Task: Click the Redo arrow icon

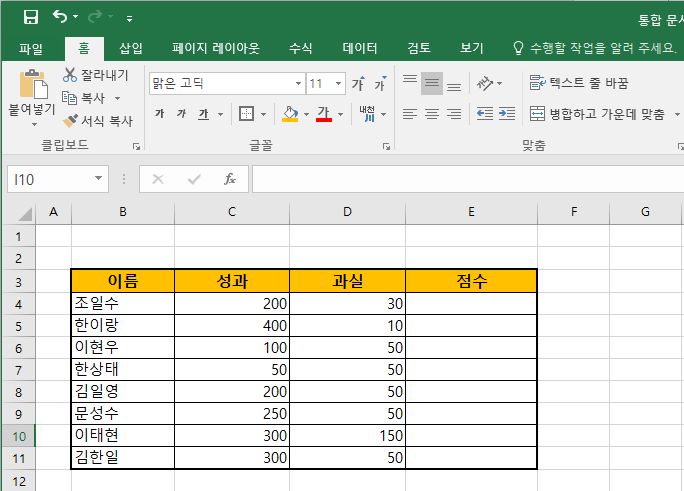Action: click(95, 17)
